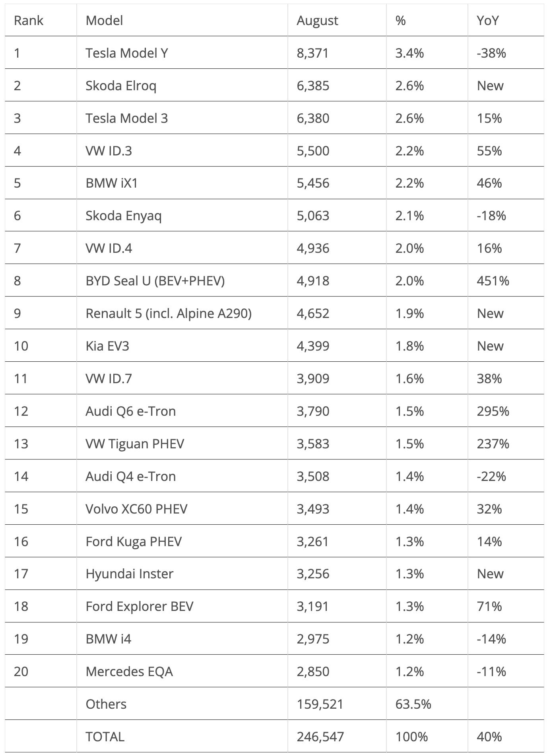Click the Rank column header
549x756 pixels.
[x=28, y=20]
